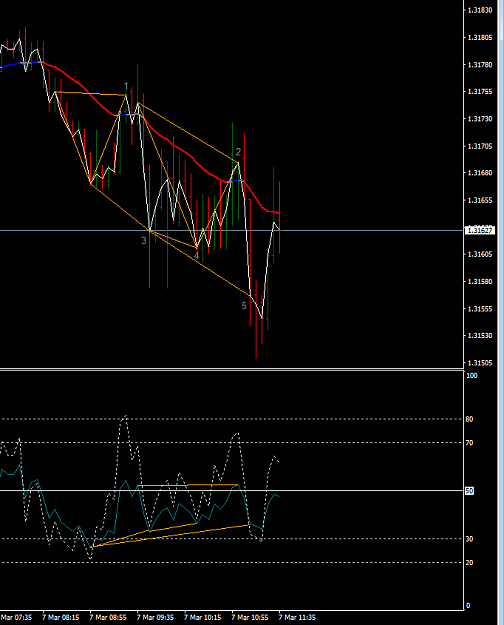
Task: Select the wave label 1 on chart
Action: tap(126, 86)
